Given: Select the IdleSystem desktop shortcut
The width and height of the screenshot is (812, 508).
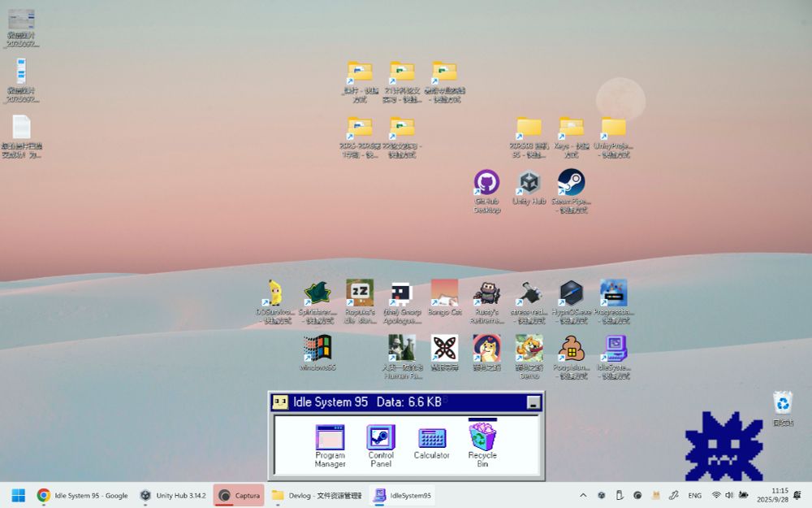Looking at the screenshot, I should pos(614,357).
